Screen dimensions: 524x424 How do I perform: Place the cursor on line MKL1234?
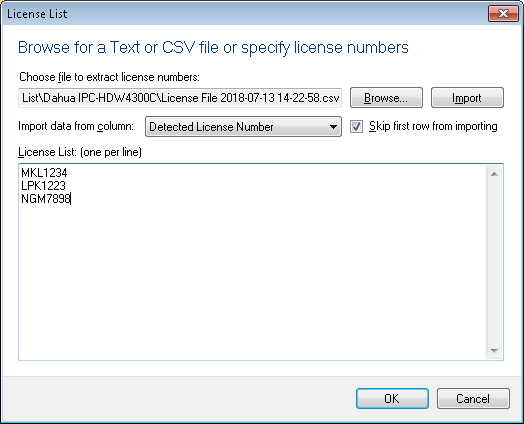pos(44,173)
